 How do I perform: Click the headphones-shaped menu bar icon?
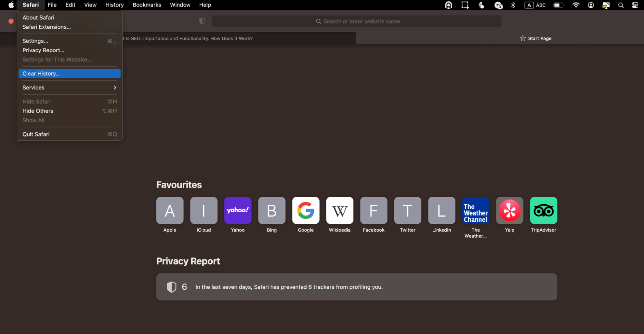pyautogui.click(x=448, y=5)
